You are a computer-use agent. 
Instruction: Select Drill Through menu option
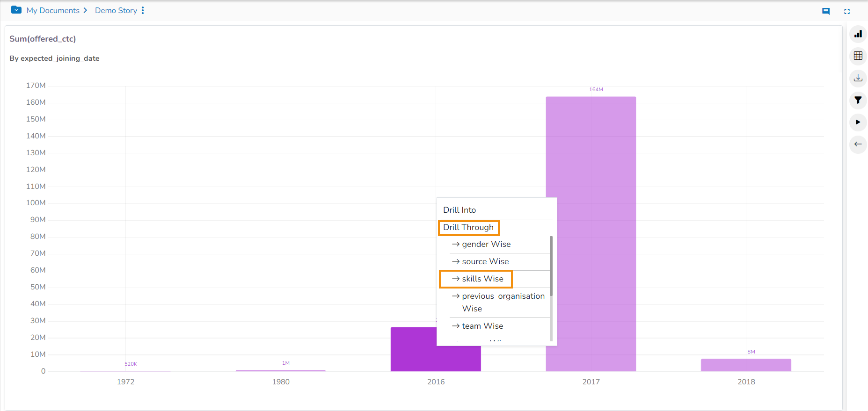(468, 228)
